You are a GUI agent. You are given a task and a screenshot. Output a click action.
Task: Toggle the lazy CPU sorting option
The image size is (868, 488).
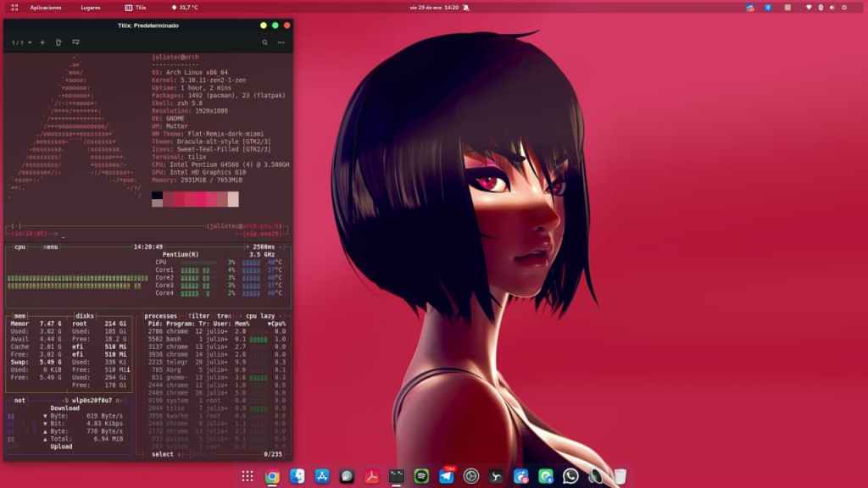(267, 315)
